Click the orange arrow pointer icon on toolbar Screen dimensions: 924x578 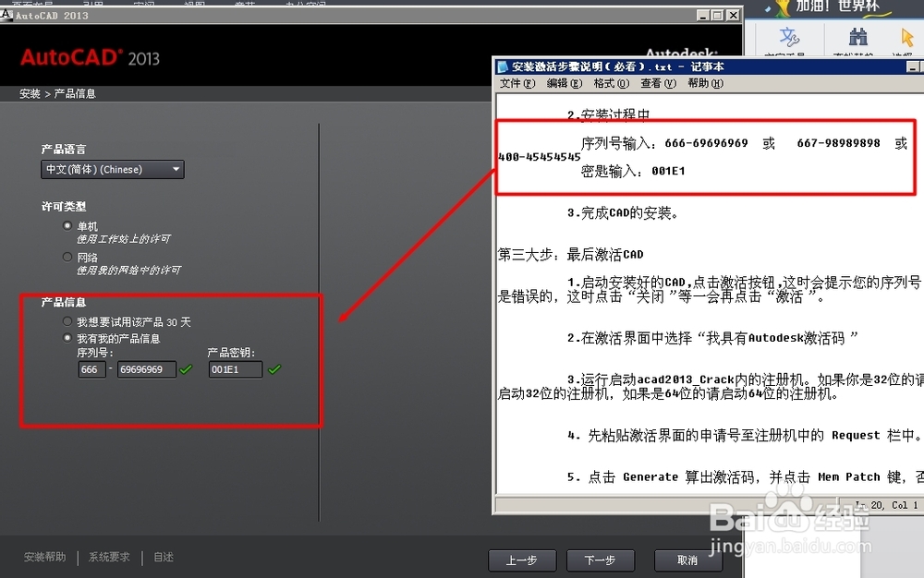pos(907,39)
